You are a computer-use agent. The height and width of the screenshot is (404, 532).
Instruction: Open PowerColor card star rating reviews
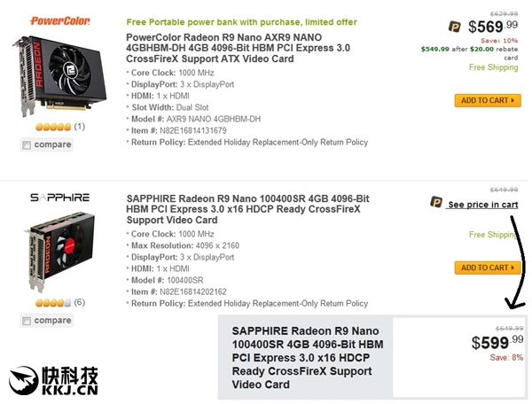pos(52,127)
